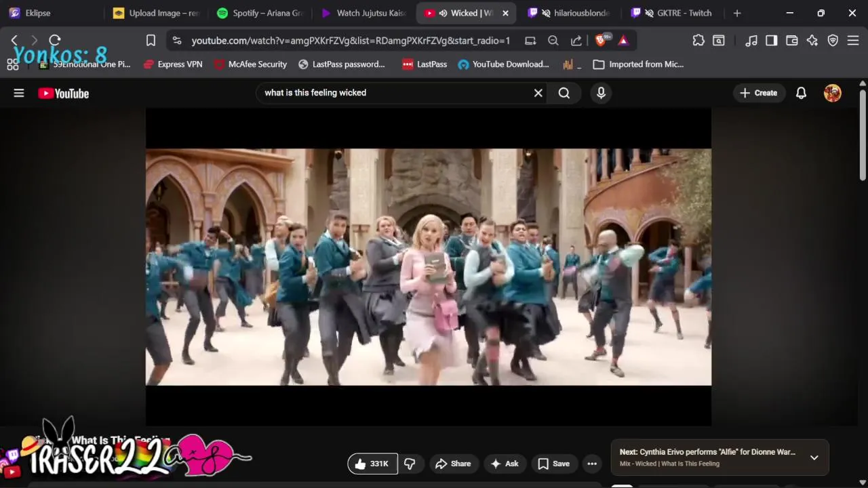Click the browser address bar URL
868x488 pixels.
[x=351, y=41]
